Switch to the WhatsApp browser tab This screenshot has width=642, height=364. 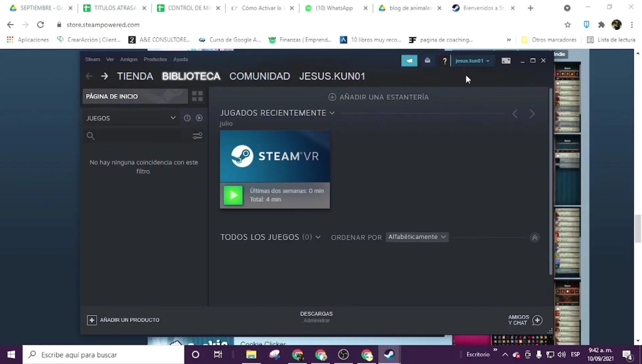coord(334,8)
